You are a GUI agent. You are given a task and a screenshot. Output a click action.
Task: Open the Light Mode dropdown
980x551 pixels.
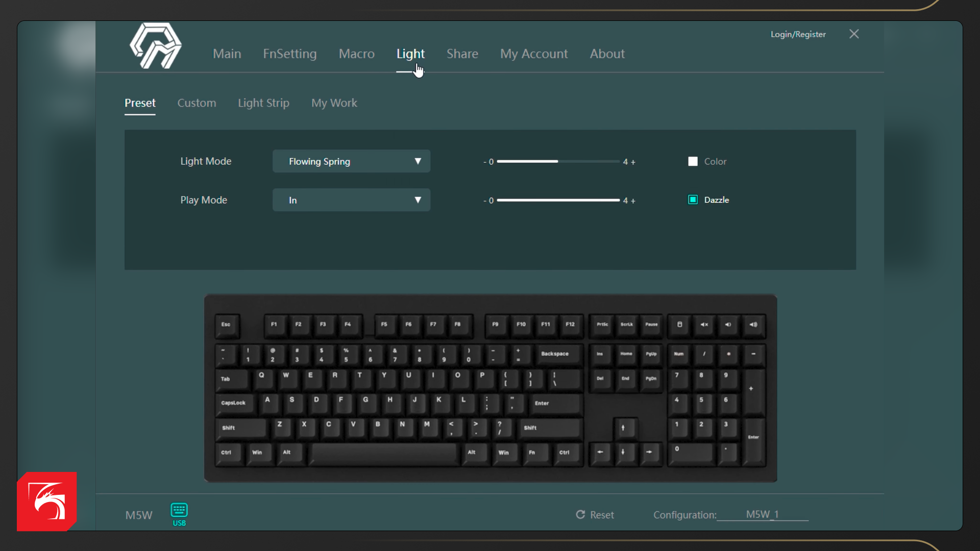351,161
